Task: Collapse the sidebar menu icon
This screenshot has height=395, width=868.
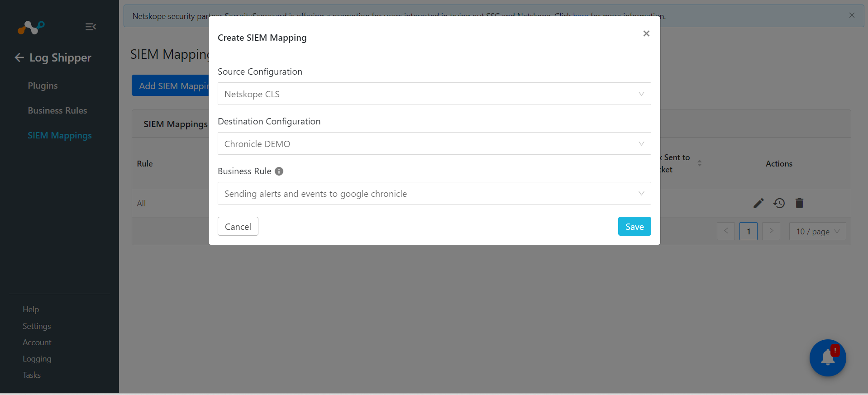Action: [x=91, y=27]
